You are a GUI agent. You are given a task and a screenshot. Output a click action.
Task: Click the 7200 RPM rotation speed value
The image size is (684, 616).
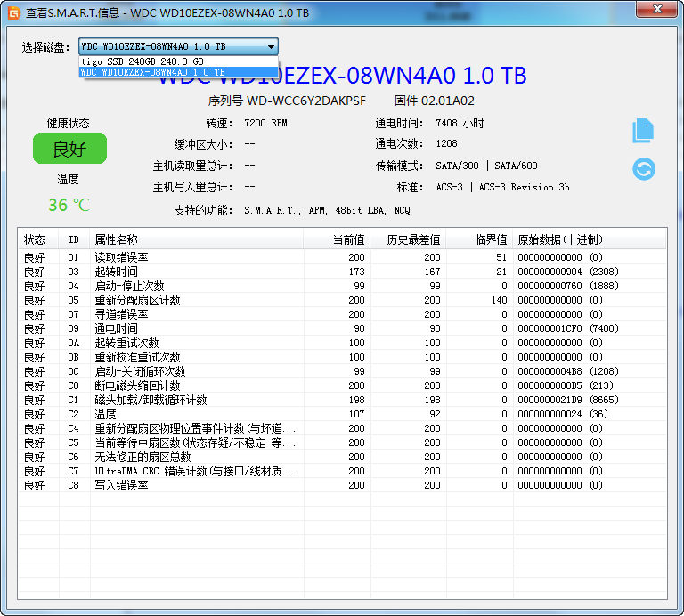[265, 123]
